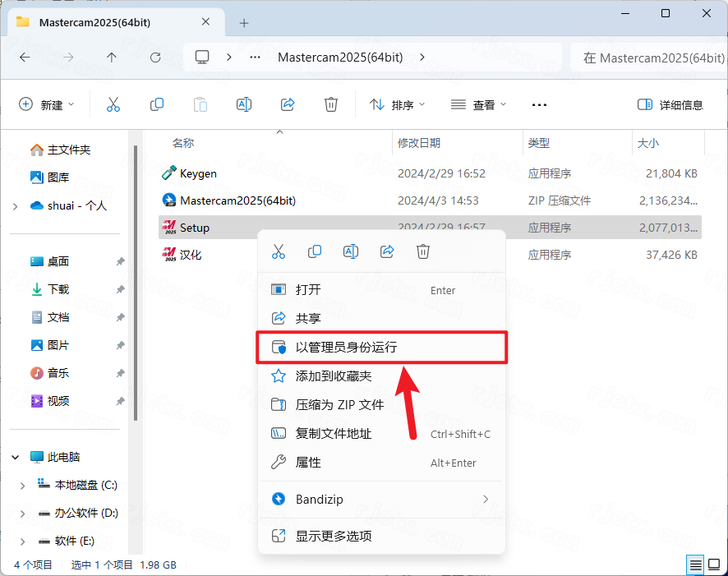Go back with the left arrow
Viewport: 728px width, 576px height.
pos(25,57)
